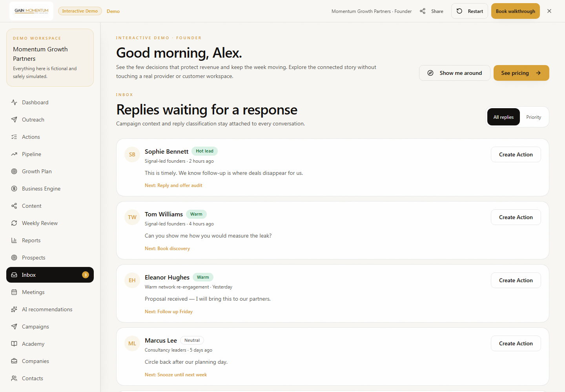Click the Business Engine dollar icon

pos(14,189)
